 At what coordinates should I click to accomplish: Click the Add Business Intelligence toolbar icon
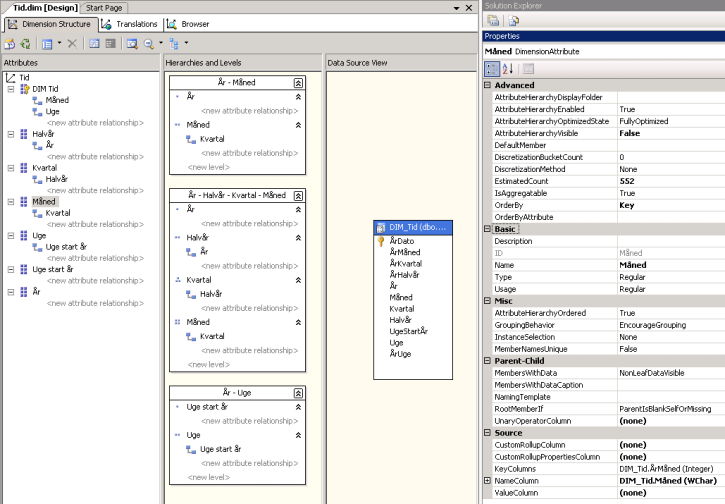tap(10, 44)
